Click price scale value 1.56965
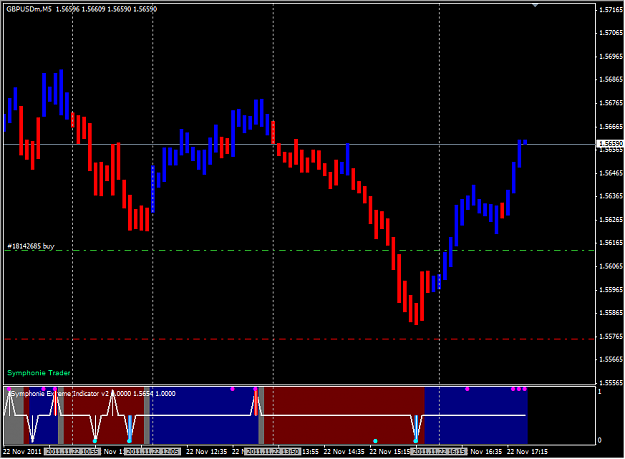This screenshot has height=459, width=625. [611, 56]
